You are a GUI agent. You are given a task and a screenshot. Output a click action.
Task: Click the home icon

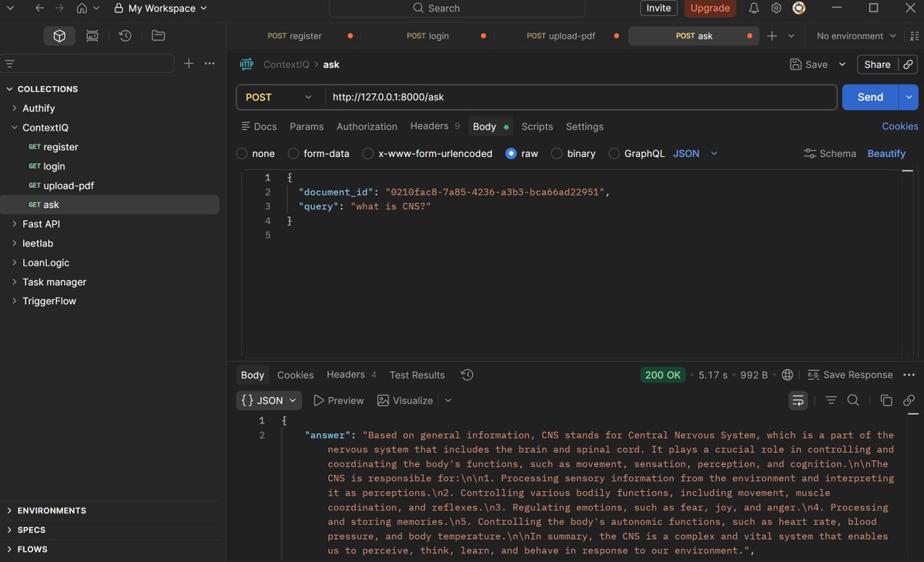click(x=82, y=8)
